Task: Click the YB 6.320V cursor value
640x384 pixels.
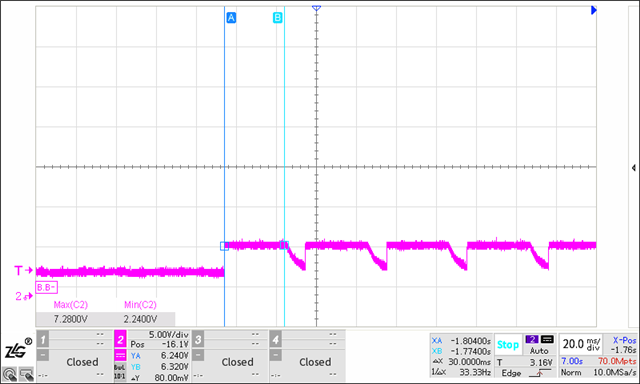Action: click(x=160, y=367)
